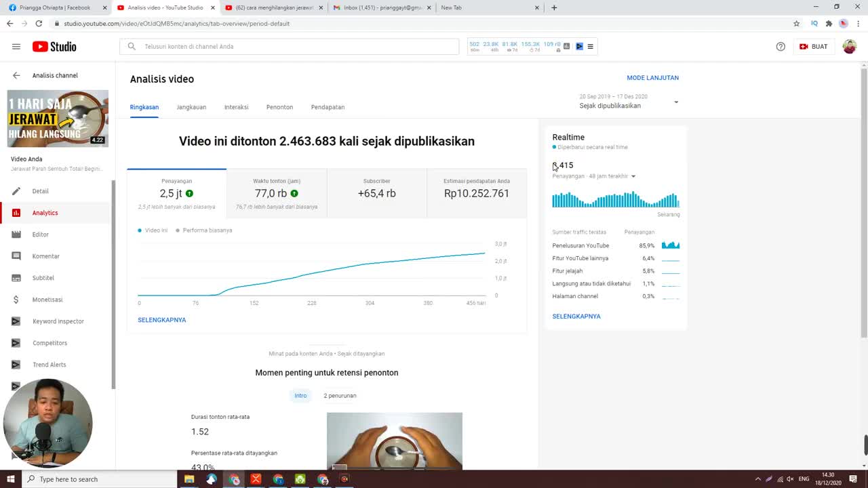Open the Subtitel sidebar icon
This screenshot has width=868, height=488.
click(x=16, y=278)
